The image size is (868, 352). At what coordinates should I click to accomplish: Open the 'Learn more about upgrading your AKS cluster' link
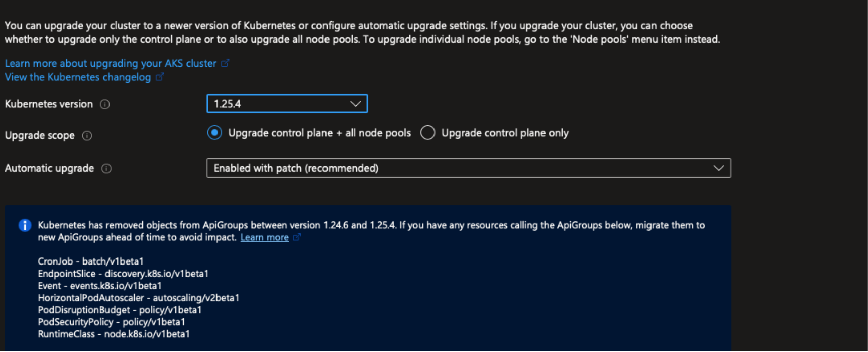[x=111, y=63]
